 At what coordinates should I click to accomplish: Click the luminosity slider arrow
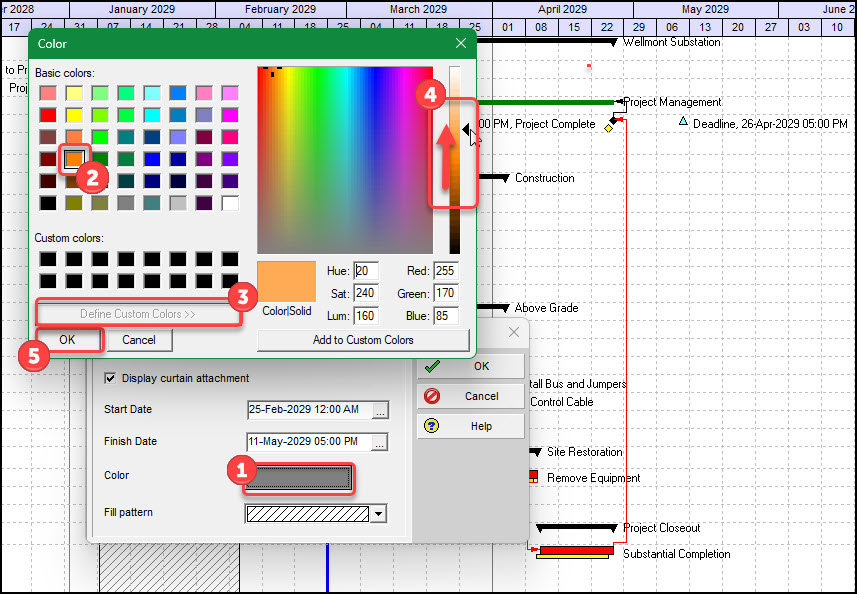[465, 130]
